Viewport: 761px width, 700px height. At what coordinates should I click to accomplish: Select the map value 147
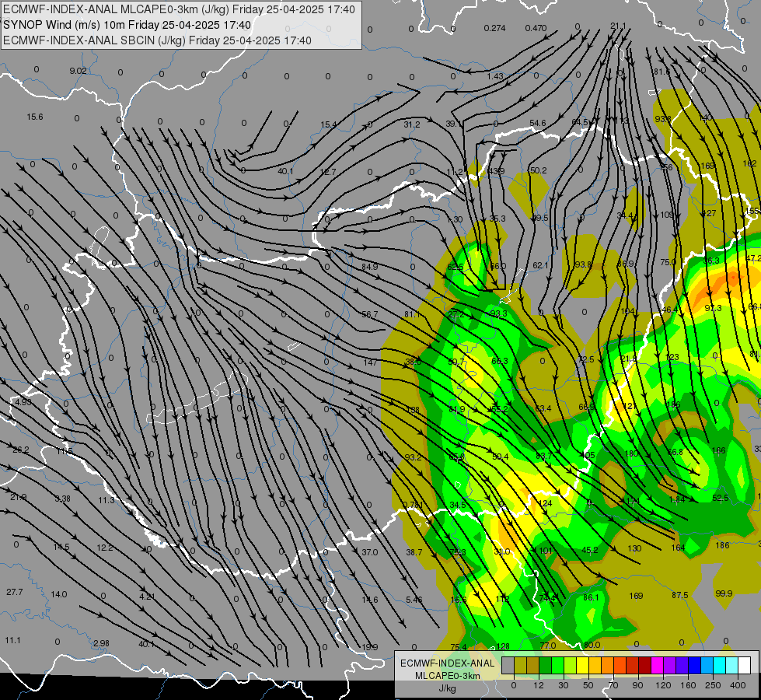(x=370, y=362)
